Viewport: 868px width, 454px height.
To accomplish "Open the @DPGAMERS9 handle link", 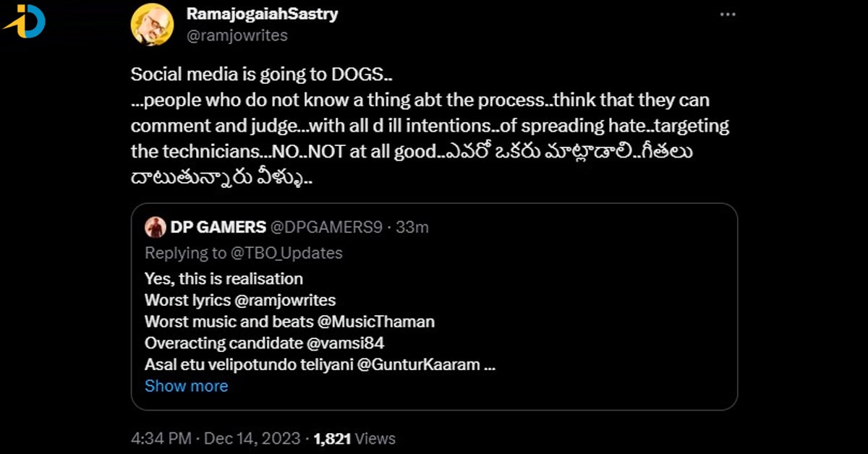I will point(326,226).
